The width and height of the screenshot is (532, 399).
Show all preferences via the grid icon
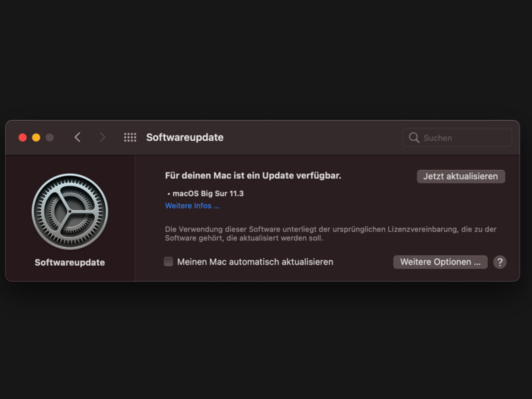coord(130,137)
